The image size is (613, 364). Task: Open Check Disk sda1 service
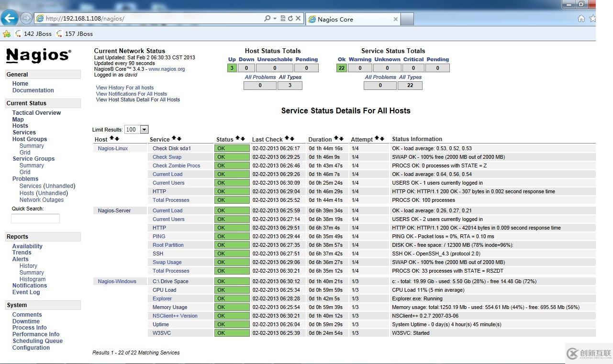[x=172, y=148]
